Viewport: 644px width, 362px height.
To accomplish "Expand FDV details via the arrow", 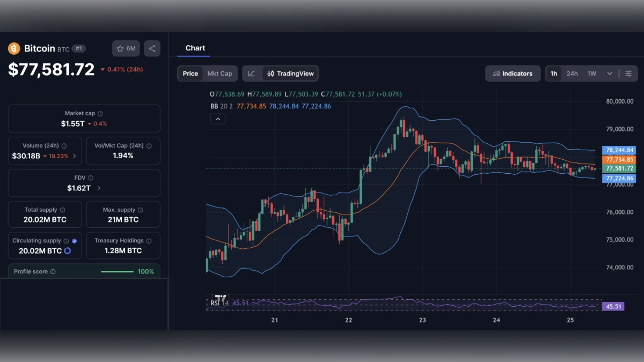I will pyautogui.click(x=99, y=188).
